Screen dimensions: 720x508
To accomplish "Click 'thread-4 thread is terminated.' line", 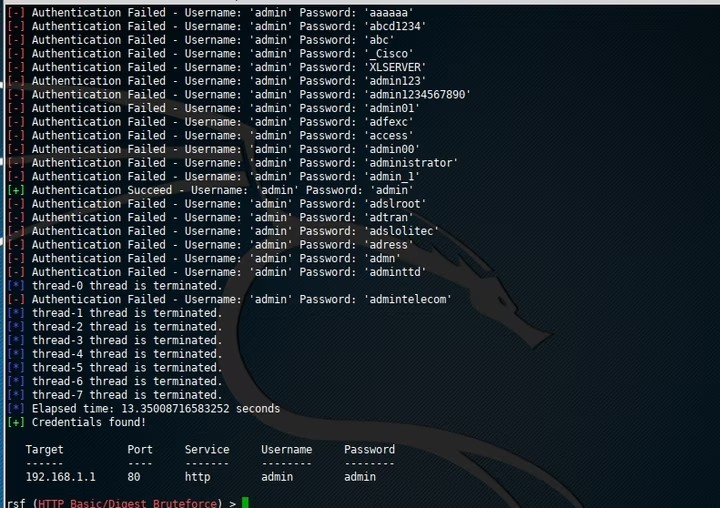I will (x=127, y=354).
